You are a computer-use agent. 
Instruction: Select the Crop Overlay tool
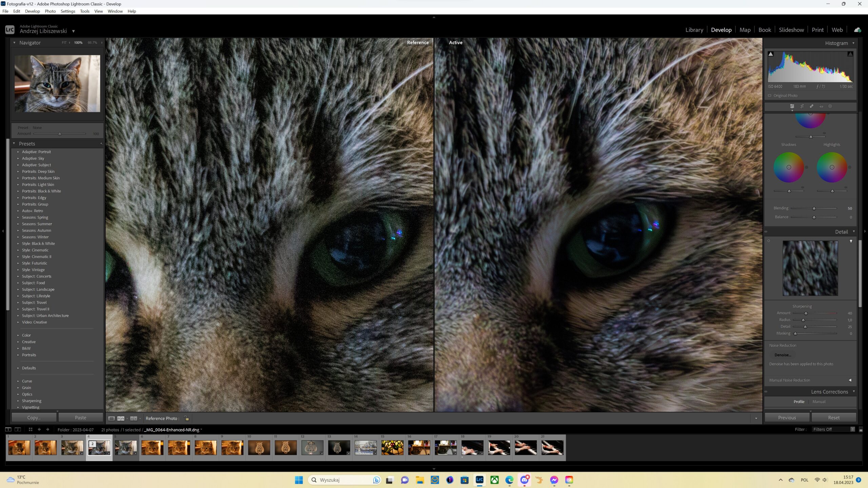click(802, 106)
